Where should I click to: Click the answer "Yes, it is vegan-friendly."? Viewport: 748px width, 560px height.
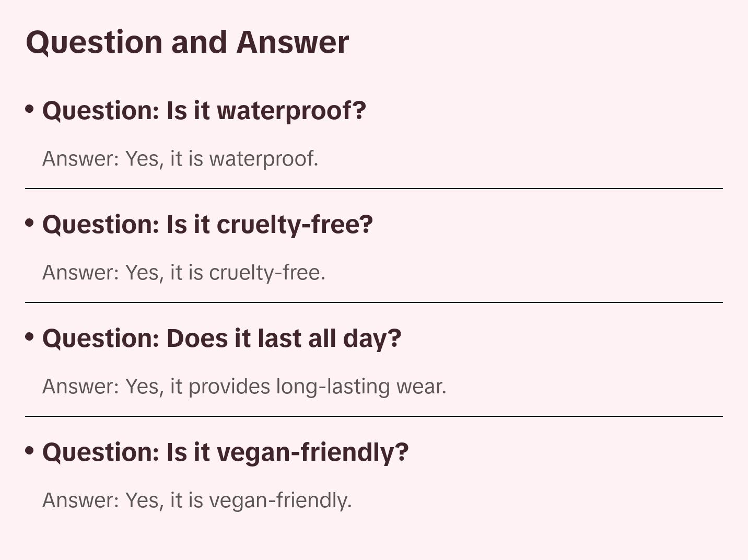[197, 500]
